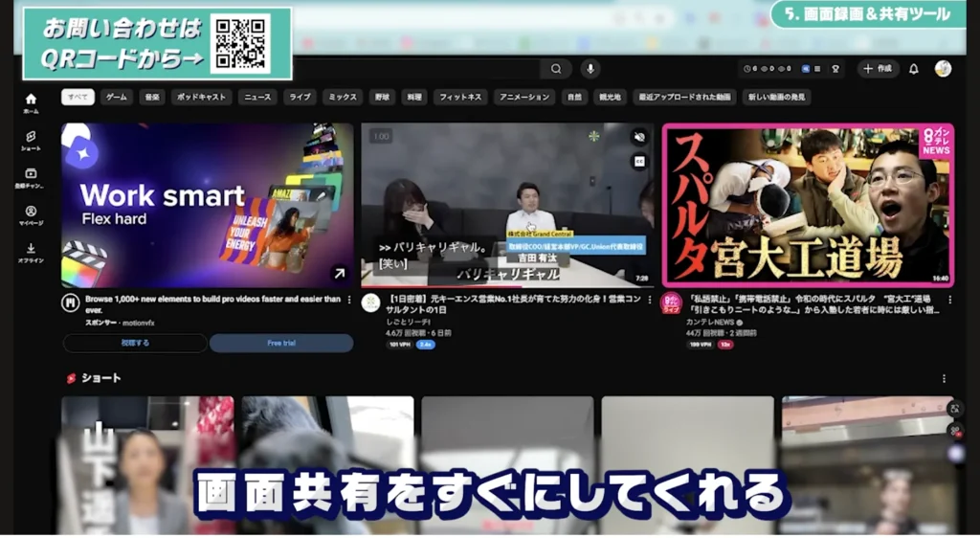Click the red progress bar on the preview video
Screen dimensions: 980x538
(x=440, y=285)
